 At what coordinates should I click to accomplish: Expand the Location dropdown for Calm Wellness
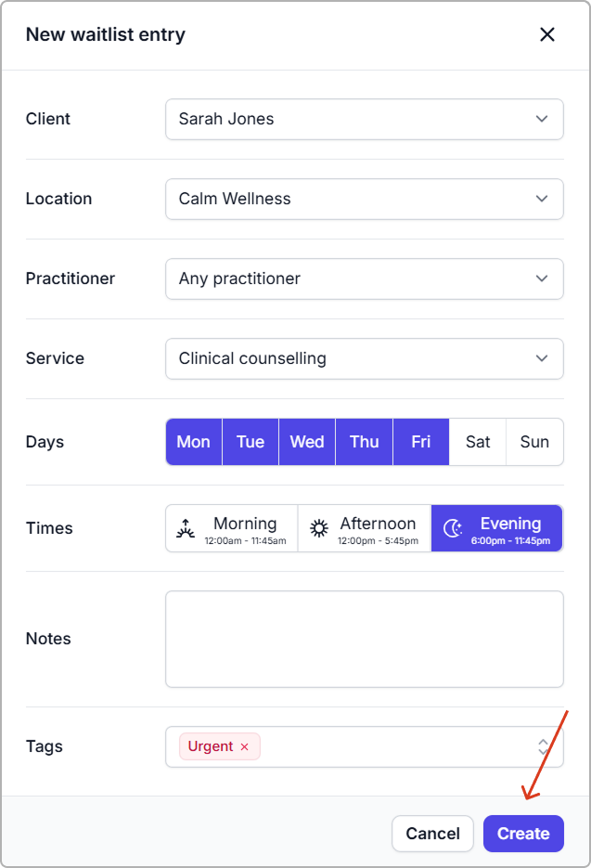[x=364, y=199]
